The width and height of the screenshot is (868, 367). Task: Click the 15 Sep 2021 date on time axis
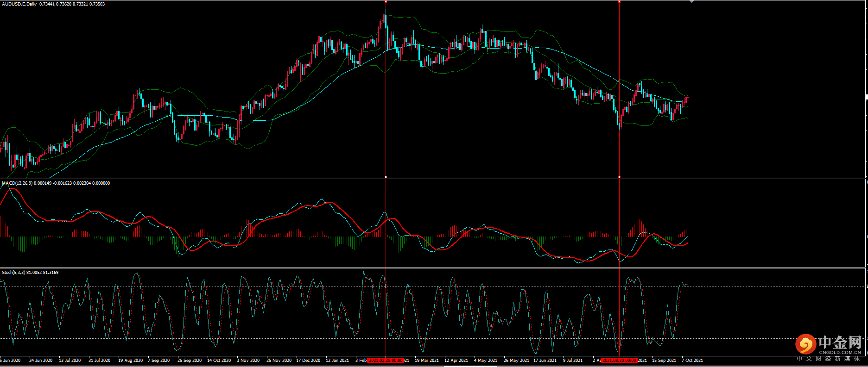pyautogui.click(x=664, y=361)
